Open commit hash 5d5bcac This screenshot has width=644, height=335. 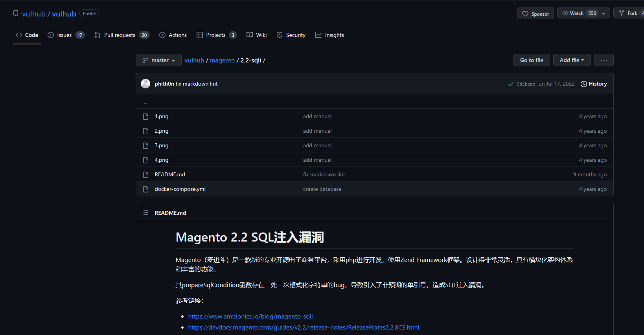pyautogui.click(x=526, y=84)
